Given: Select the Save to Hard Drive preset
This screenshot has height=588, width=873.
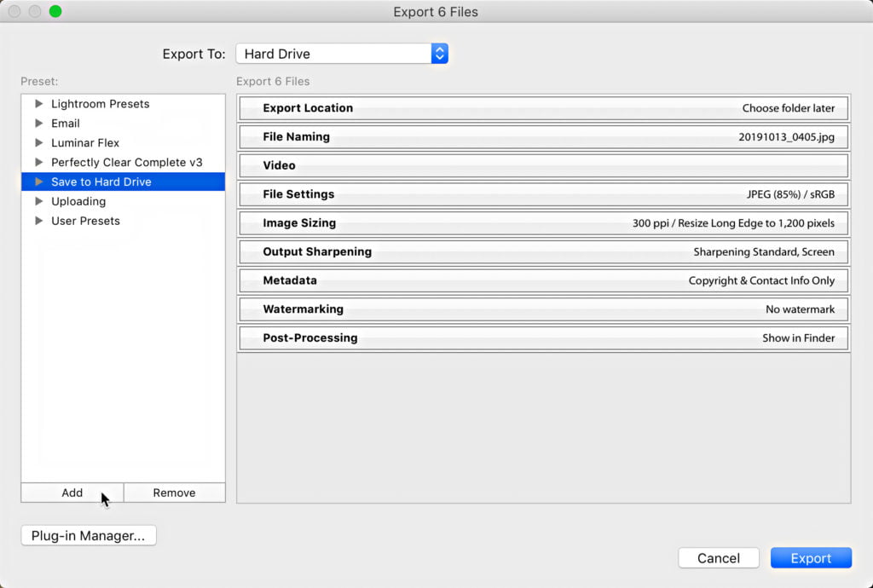Looking at the screenshot, I should tap(101, 182).
